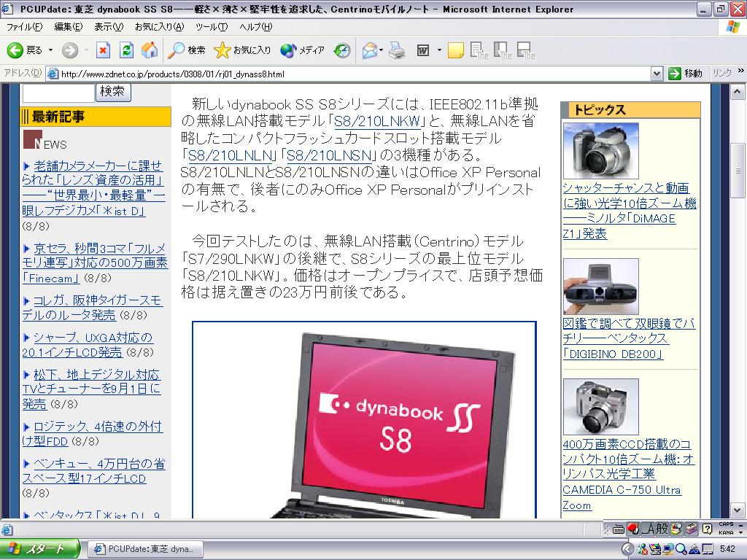Show hidden system tray icons
The image size is (747, 560).
pyautogui.click(x=627, y=549)
